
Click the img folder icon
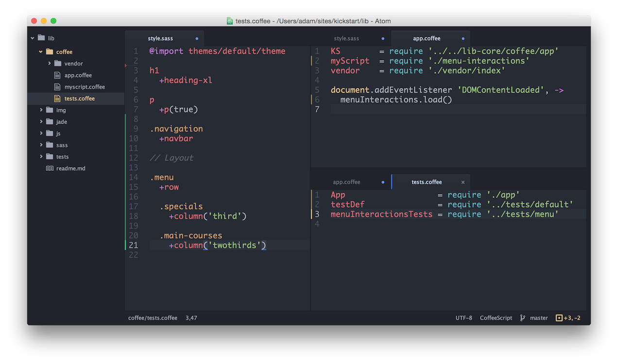tap(50, 110)
